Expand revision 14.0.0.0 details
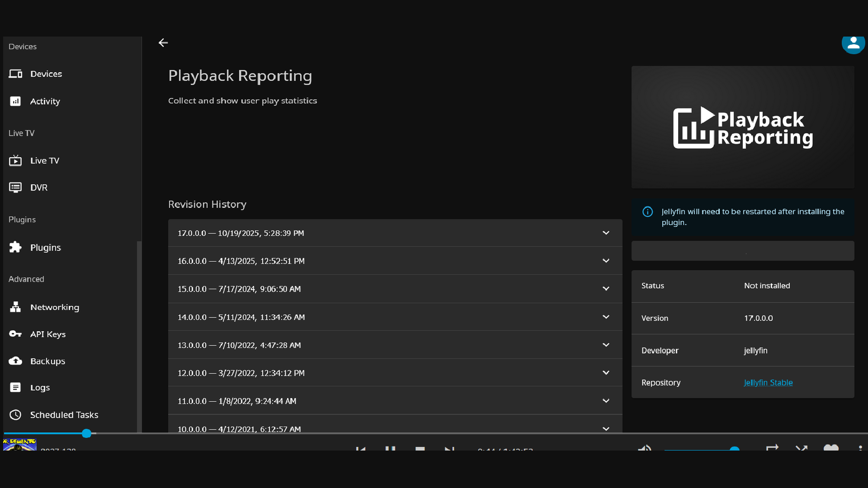Viewport: 868px width, 488px height. pos(395,317)
